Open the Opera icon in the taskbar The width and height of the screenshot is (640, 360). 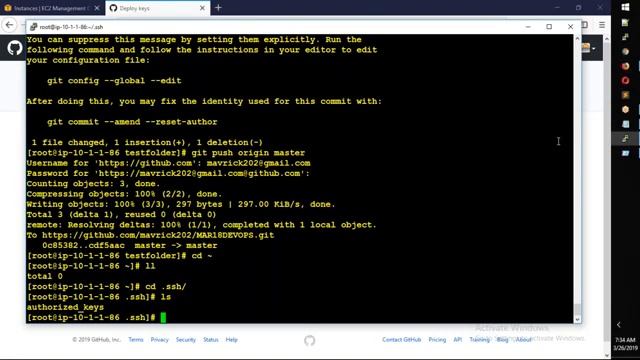tap(625, 81)
